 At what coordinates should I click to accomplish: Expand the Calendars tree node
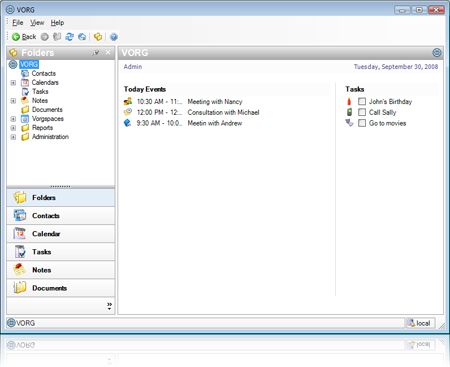pyautogui.click(x=13, y=82)
